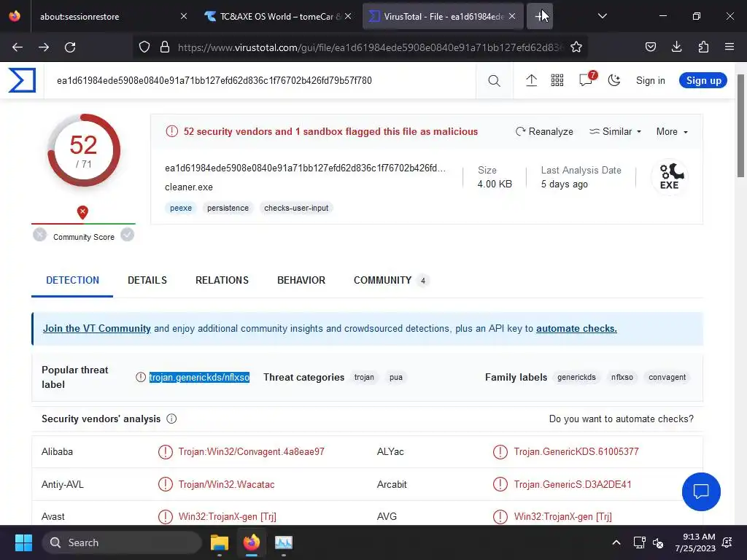
Task: Switch to the RELATIONS tab
Action: point(222,280)
